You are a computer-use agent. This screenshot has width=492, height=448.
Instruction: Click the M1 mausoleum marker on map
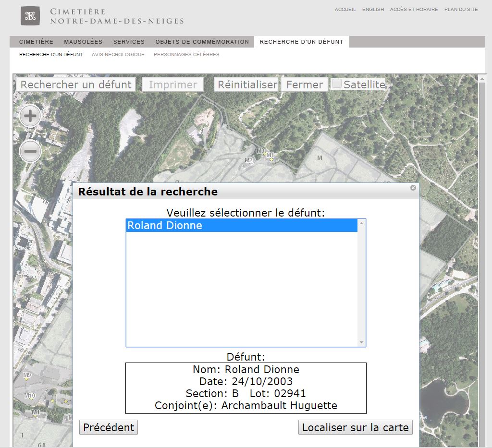coord(271,156)
